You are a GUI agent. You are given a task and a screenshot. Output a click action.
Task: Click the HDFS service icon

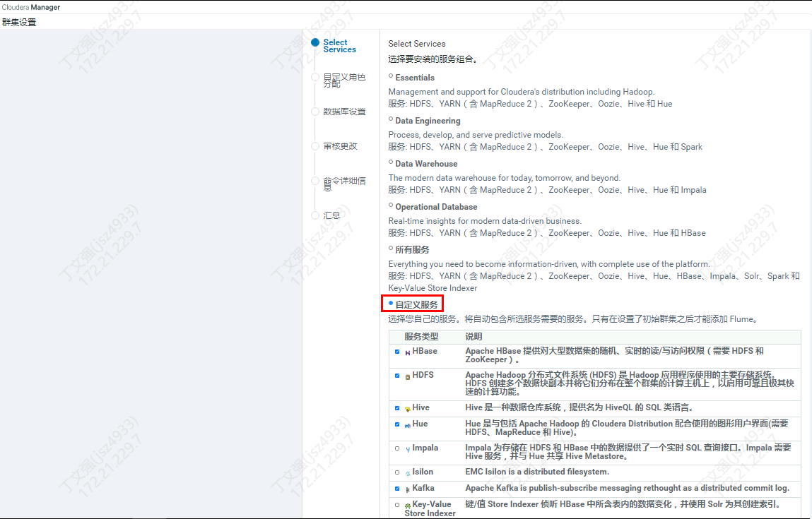click(408, 376)
